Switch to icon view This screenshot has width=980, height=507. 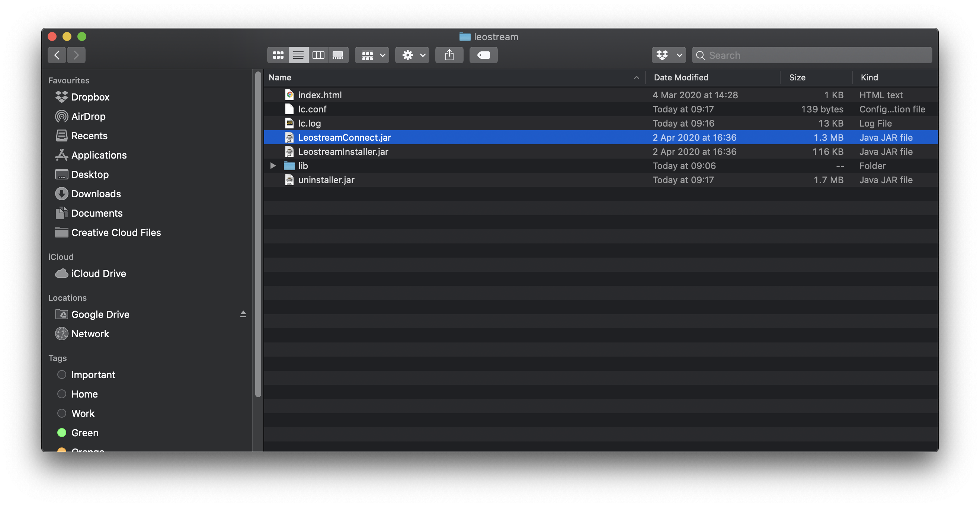278,55
